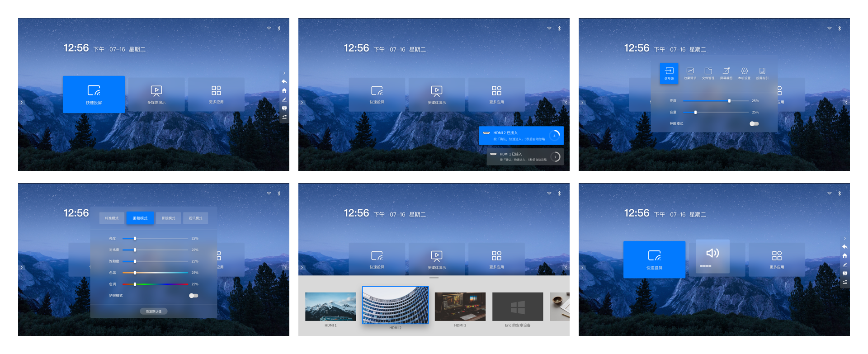Viewport: 868px width, 354px height.
Task: Adjust 亮度 slider in quick settings panel
Action: [716, 101]
